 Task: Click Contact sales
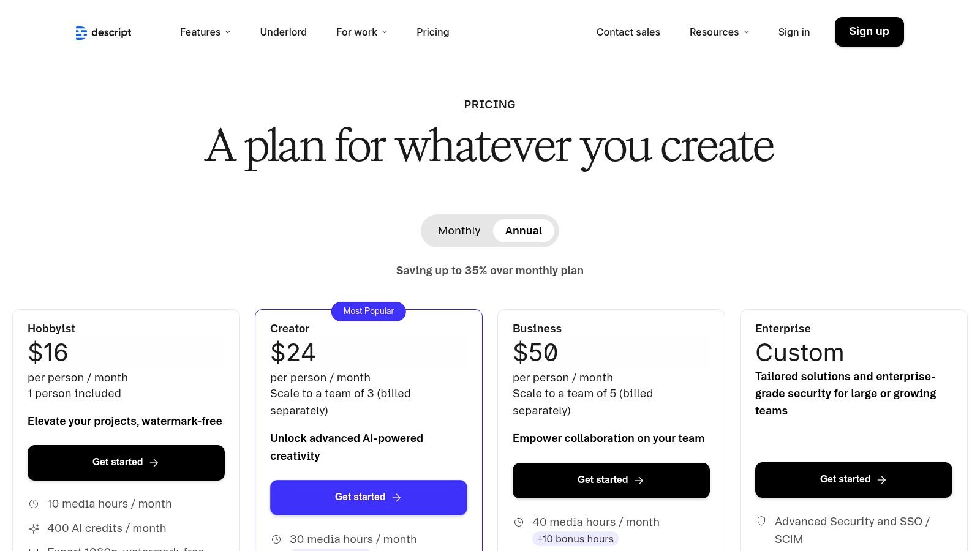(628, 32)
